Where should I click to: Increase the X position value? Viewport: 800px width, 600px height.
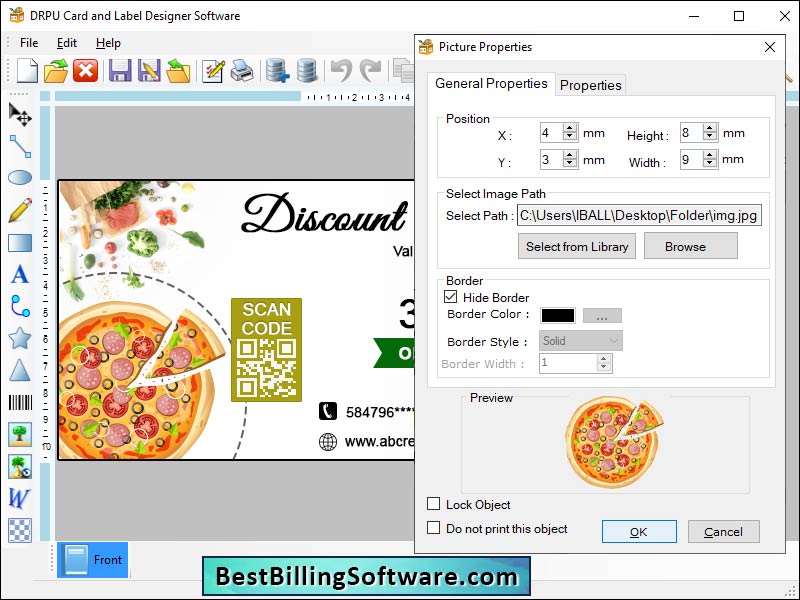(570, 128)
